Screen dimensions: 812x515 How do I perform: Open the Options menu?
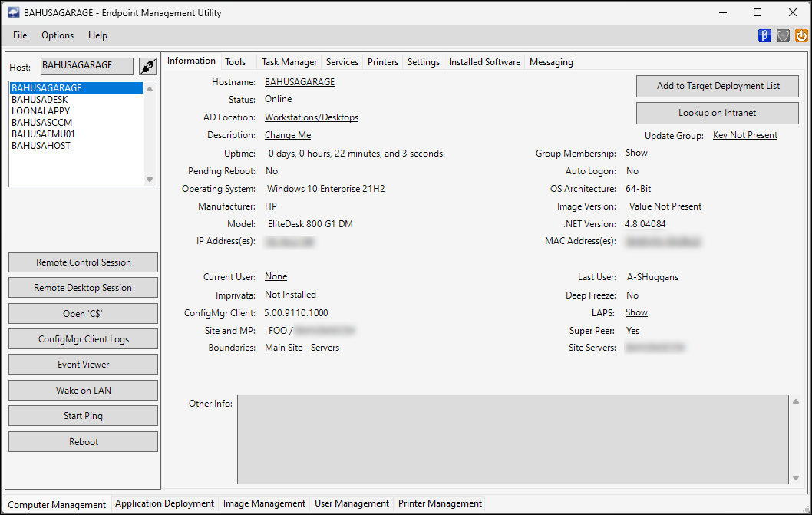(x=58, y=35)
